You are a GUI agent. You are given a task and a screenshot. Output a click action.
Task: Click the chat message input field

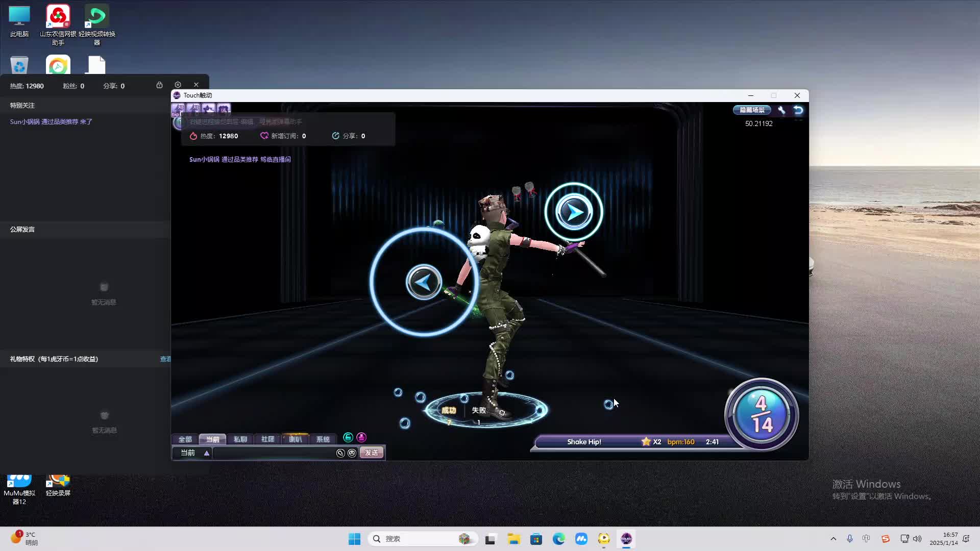(x=273, y=453)
